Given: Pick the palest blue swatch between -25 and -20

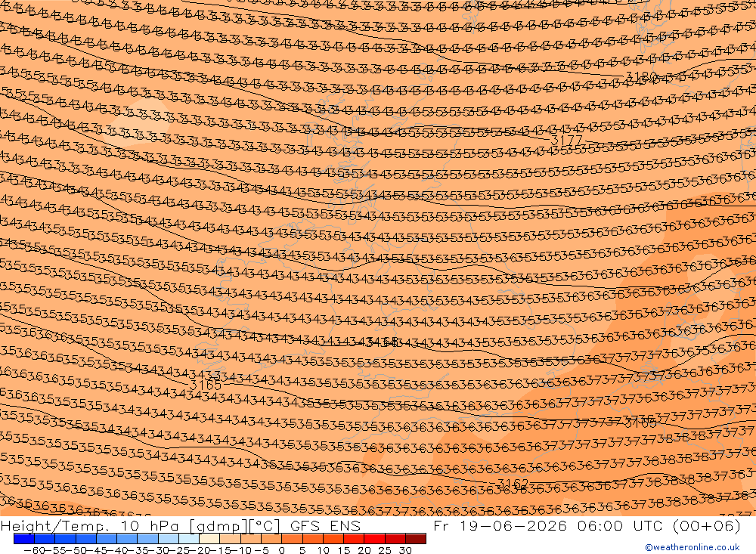Looking at the screenshot, I should 189,539.
